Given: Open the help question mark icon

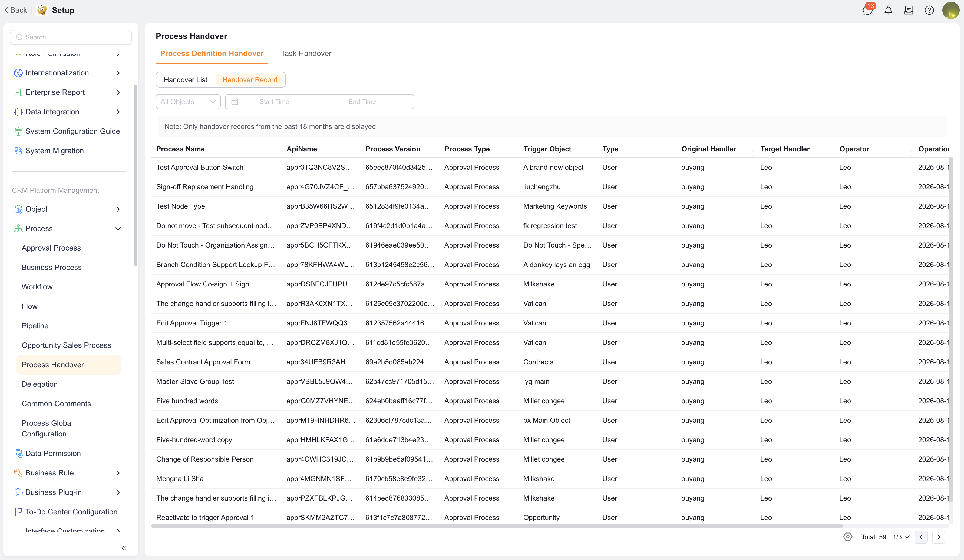Looking at the screenshot, I should point(929,10).
